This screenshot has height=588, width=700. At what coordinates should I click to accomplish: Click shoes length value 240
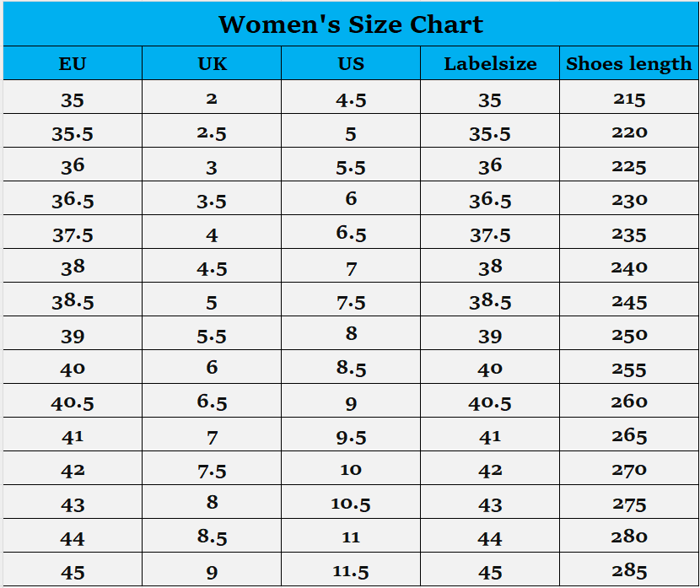629,267
